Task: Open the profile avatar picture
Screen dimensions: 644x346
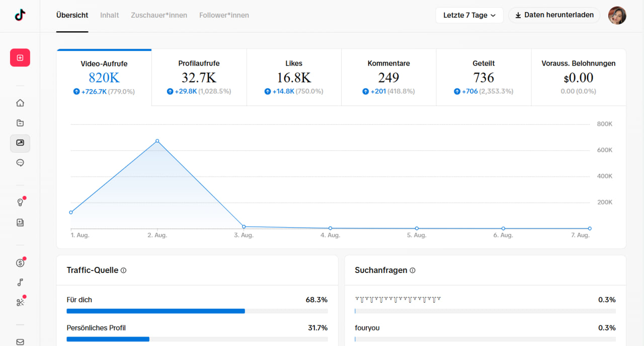Action: [x=617, y=16]
